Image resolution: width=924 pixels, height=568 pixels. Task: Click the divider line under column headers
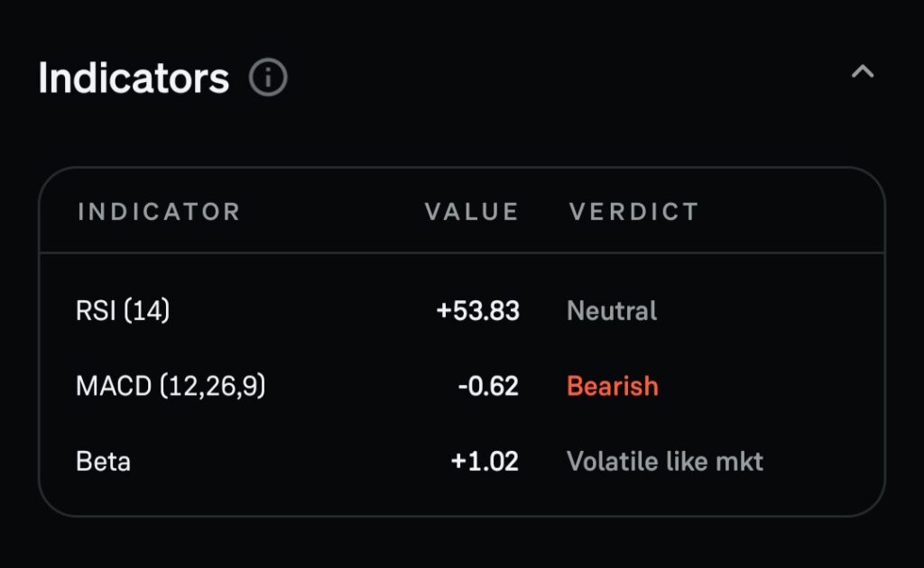461,253
